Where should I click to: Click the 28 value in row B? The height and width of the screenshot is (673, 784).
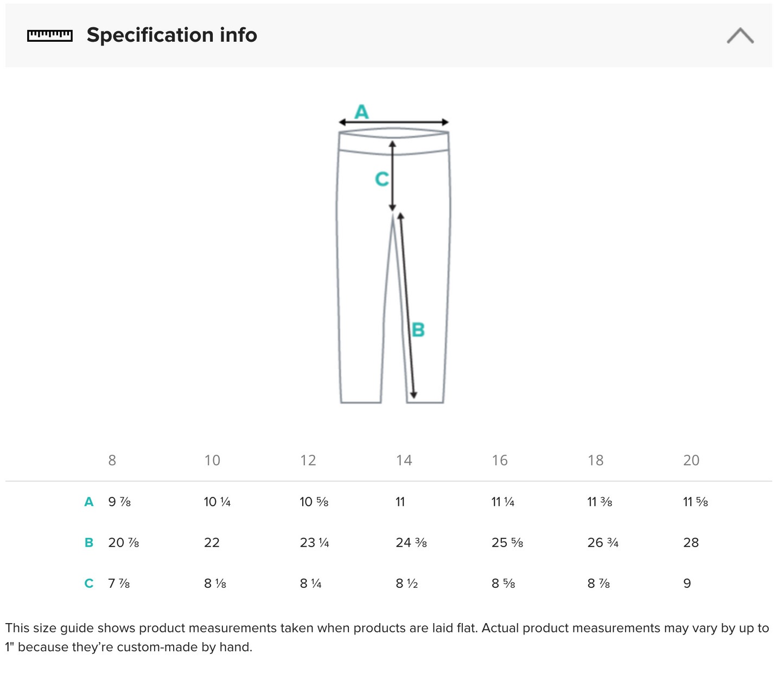691,543
